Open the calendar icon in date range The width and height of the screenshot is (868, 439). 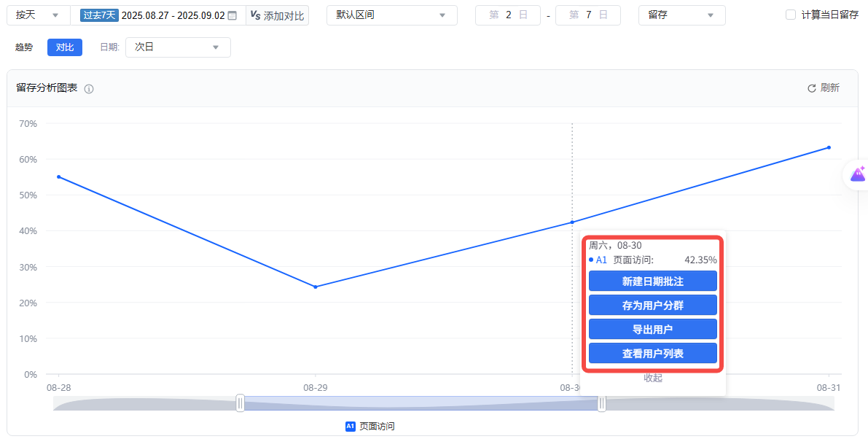pyautogui.click(x=232, y=15)
